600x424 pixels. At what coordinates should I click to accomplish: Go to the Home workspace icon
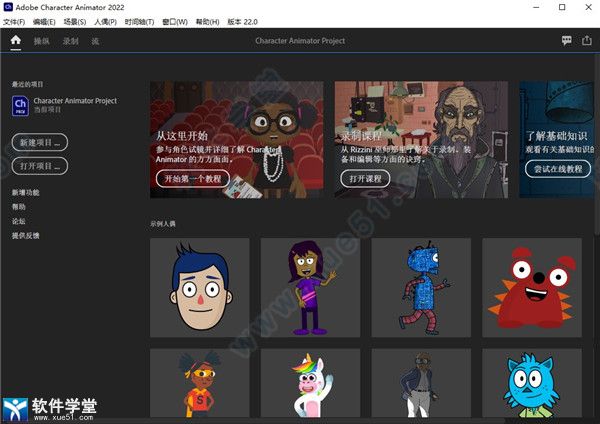pyautogui.click(x=16, y=40)
